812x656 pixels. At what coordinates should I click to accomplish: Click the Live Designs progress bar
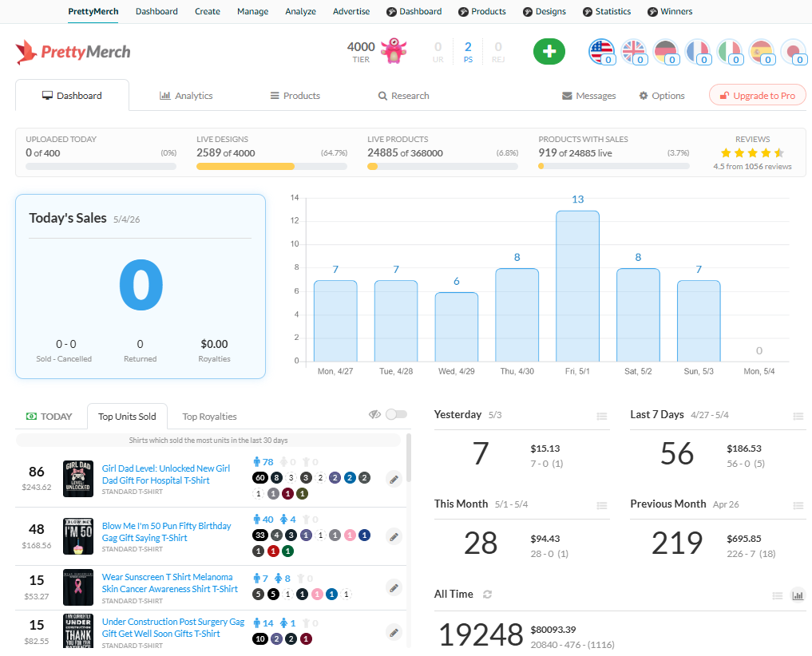[x=272, y=167]
